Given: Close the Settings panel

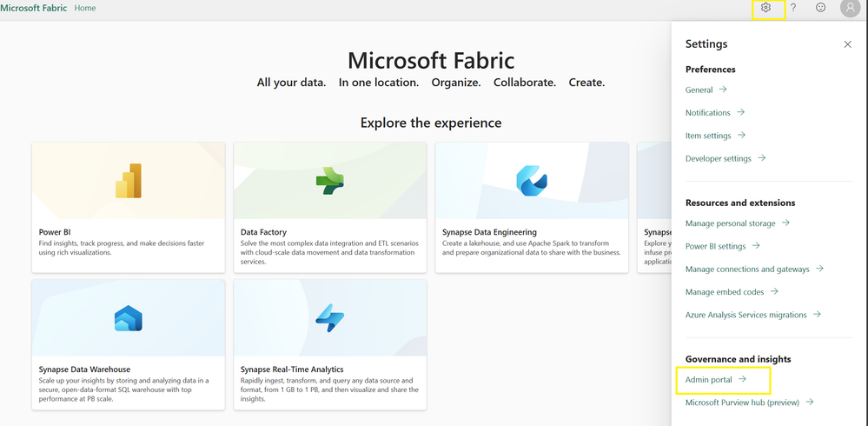Looking at the screenshot, I should [x=848, y=44].
